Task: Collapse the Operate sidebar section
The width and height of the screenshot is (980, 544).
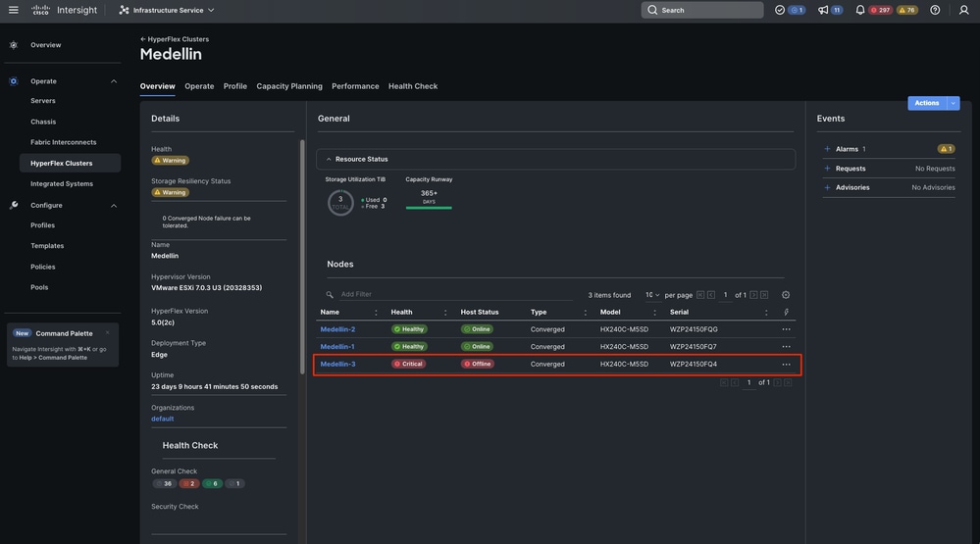Action: pyautogui.click(x=114, y=81)
